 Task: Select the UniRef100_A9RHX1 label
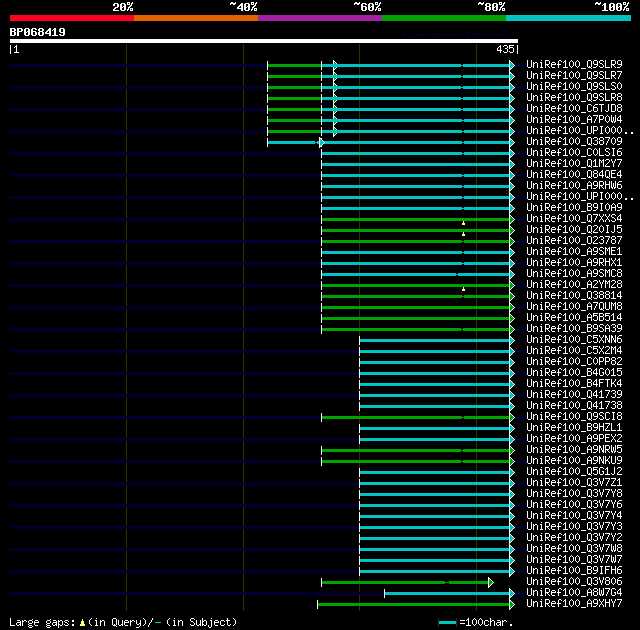click(574, 263)
